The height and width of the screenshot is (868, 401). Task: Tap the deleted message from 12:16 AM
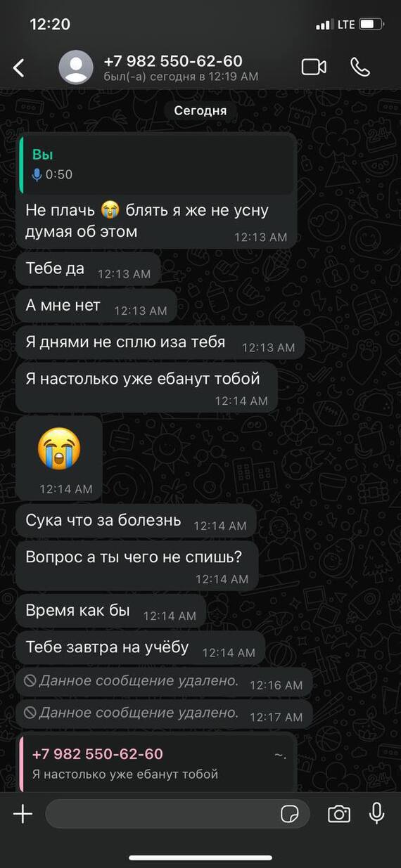pyautogui.click(x=163, y=682)
